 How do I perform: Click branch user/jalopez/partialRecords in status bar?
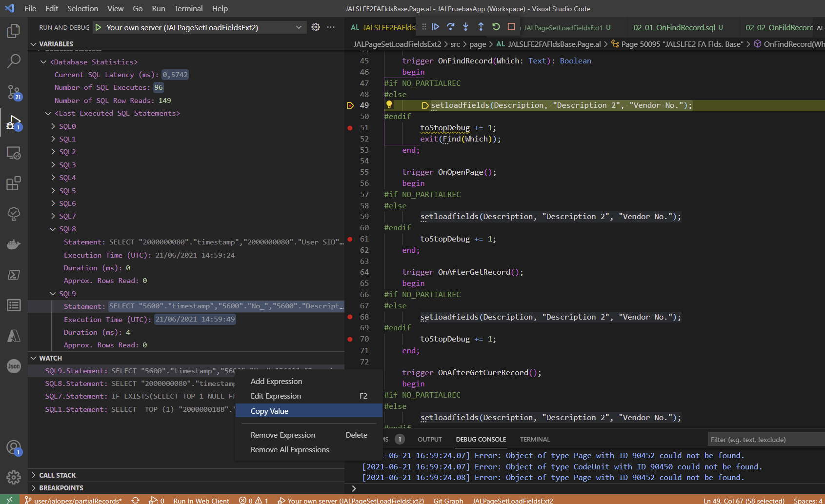point(73,501)
